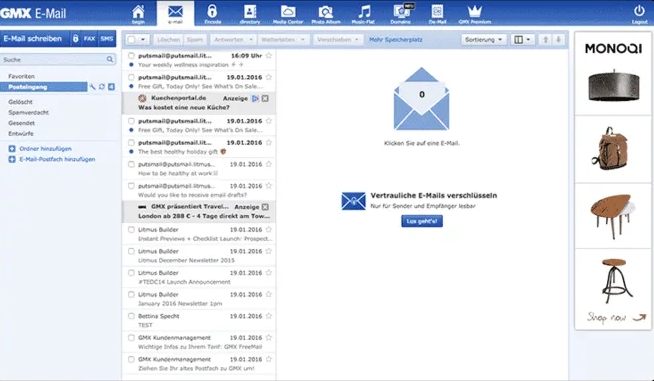Image resolution: width=654 pixels, height=381 pixels.
Task: Open the Sortierung dropdown
Action: tap(484, 40)
